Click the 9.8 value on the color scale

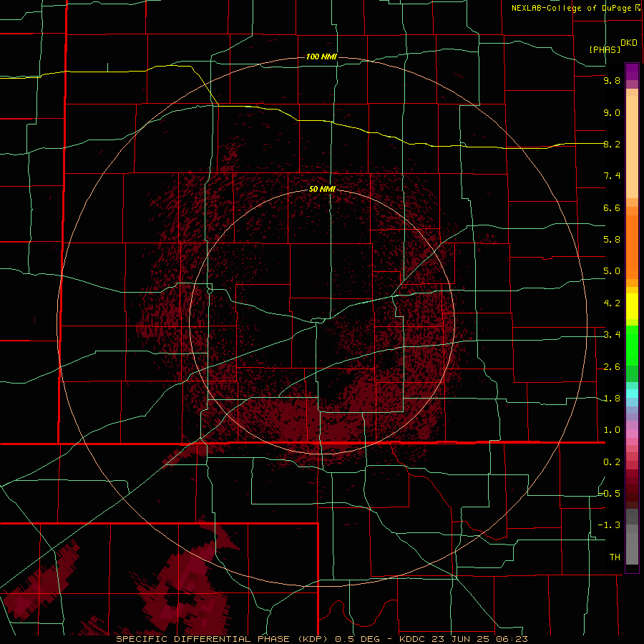coord(612,80)
